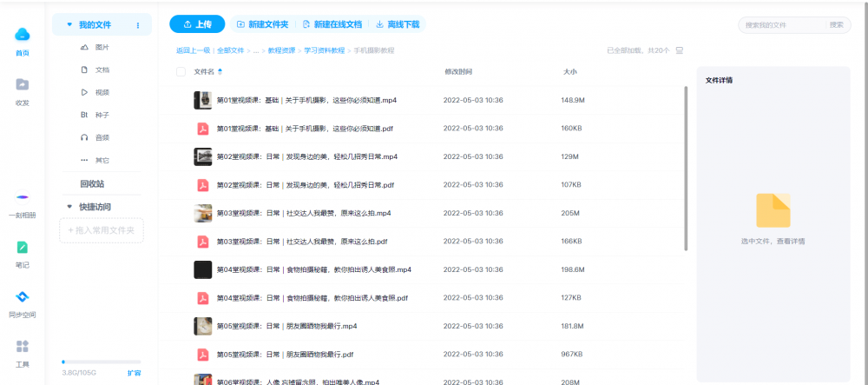The width and height of the screenshot is (868, 385).
Task: Navigate to 全部文件 breadcrumb
Action: point(230,50)
